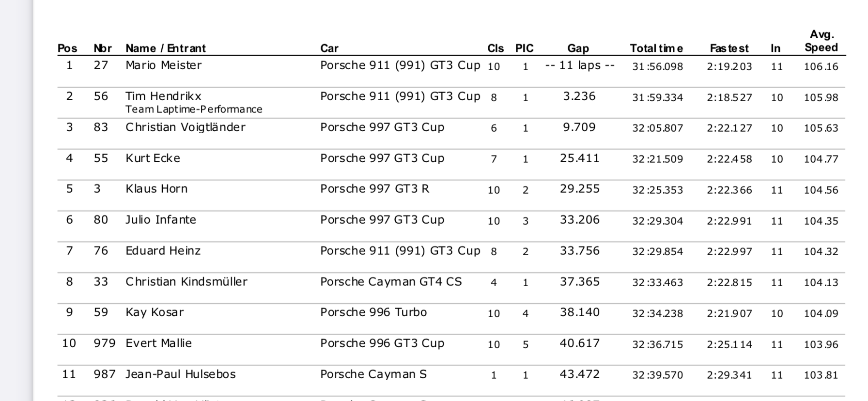This screenshot has height=401, width=868.
Task: Click the Total time column header
Action: coord(656,48)
